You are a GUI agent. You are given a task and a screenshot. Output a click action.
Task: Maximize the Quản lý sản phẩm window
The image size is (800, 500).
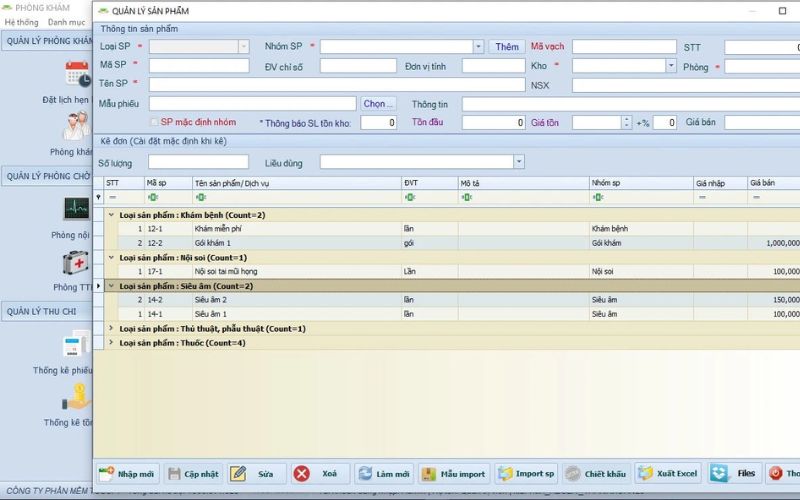(782, 11)
